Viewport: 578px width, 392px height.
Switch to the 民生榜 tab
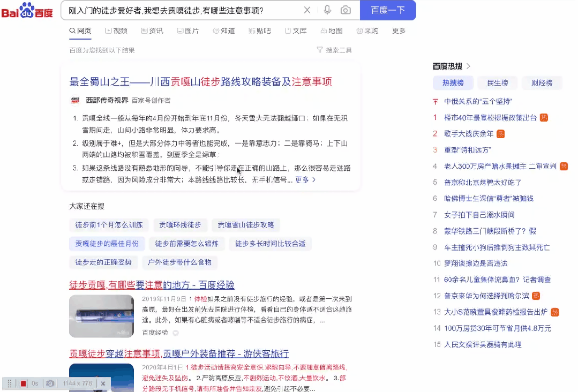(498, 83)
